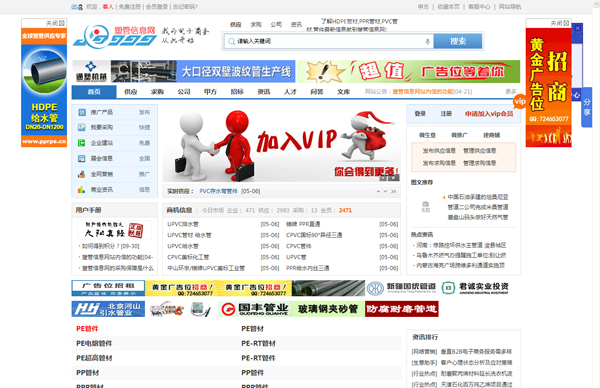This screenshot has width=600, height=388.
Task: Select the 求购 search category tab
Action: coord(256,25)
